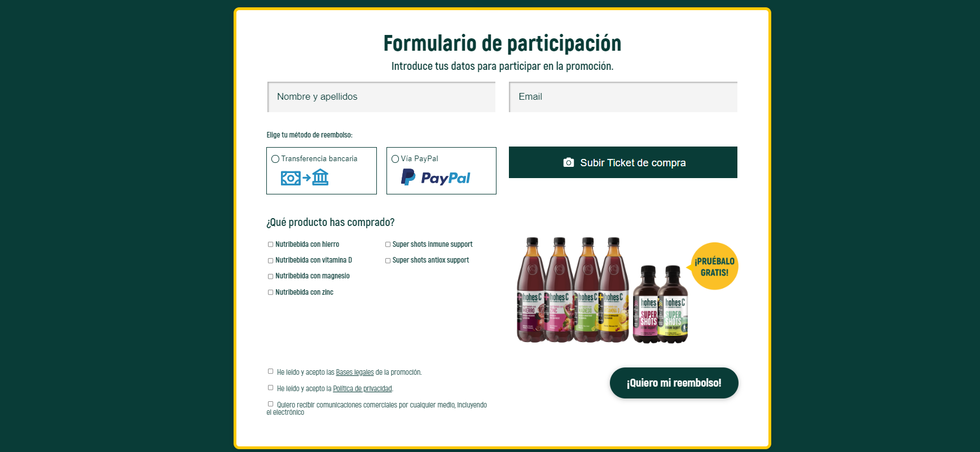Viewport: 980px width, 452px height.
Task: Click the Introduce tus datos subtitle
Action: click(x=502, y=66)
